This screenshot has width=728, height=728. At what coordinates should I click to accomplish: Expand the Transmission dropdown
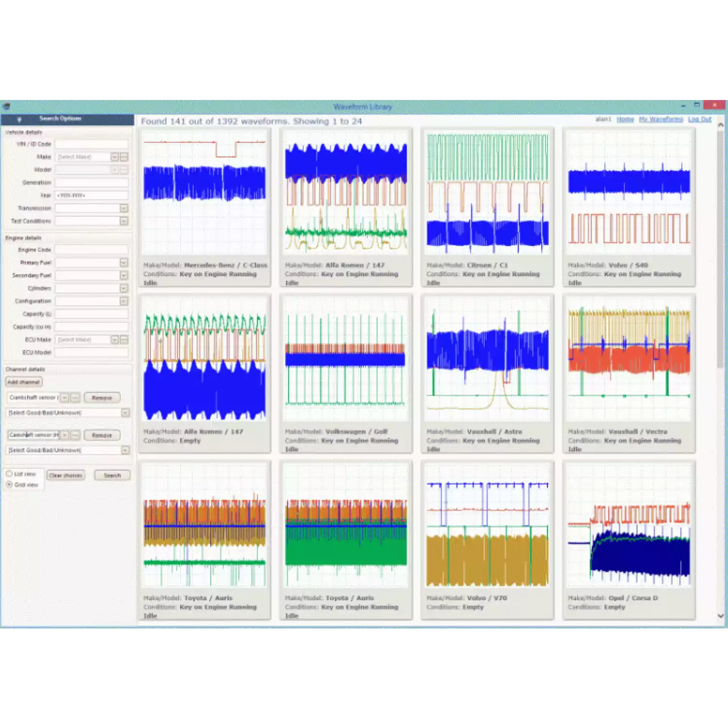click(x=124, y=208)
